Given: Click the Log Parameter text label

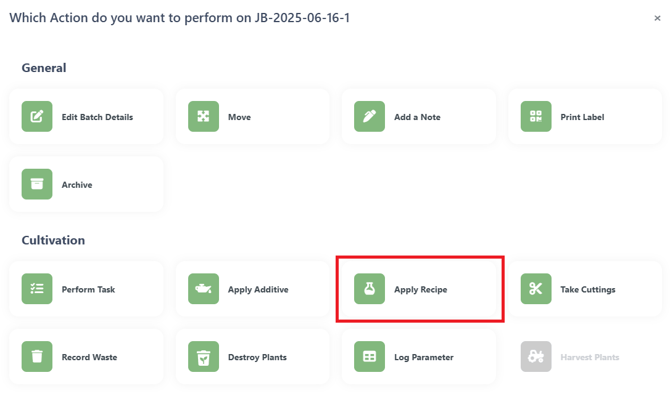Looking at the screenshot, I should pos(423,358).
